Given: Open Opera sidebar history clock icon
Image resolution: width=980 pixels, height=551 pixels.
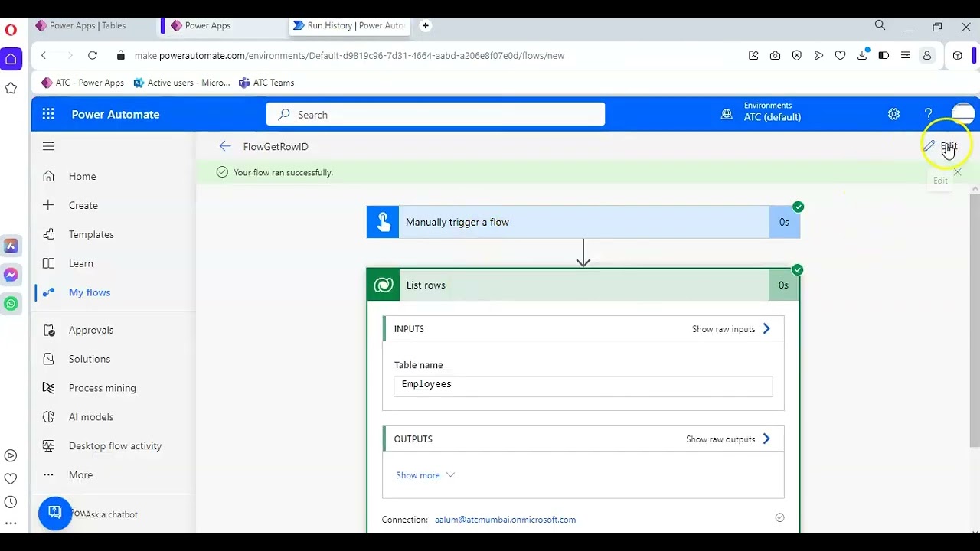Looking at the screenshot, I should [11, 502].
